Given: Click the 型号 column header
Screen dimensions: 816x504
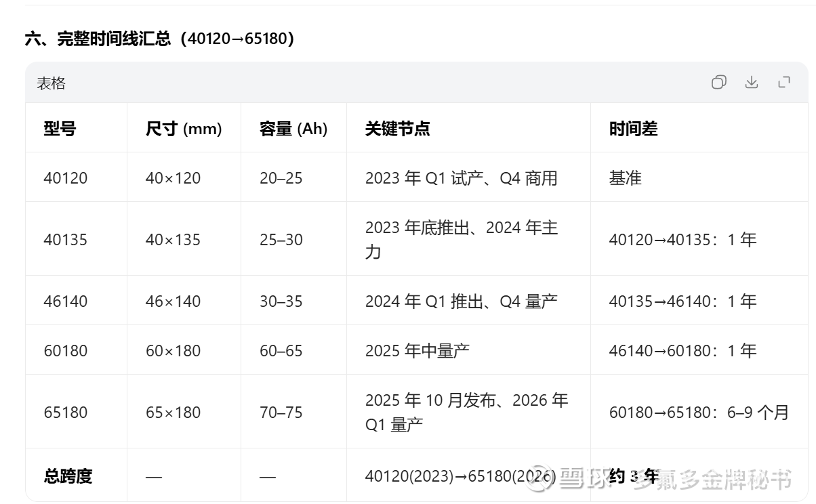Looking at the screenshot, I should pyautogui.click(x=60, y=129).
